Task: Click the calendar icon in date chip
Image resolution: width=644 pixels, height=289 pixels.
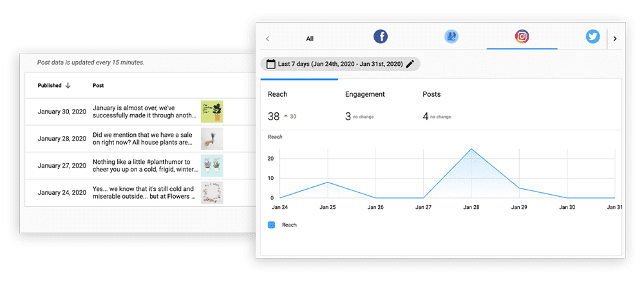Action: click(270, 64)
